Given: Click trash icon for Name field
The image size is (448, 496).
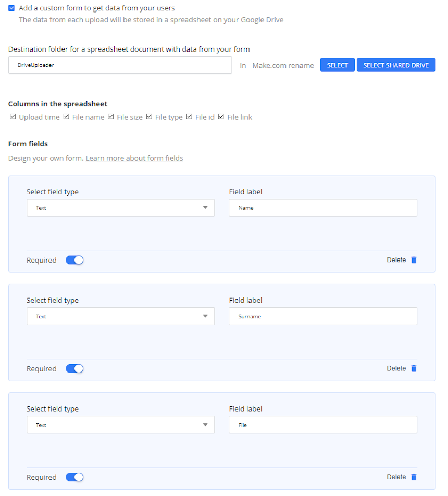Looking at the screenshot, I should click(414, 260).
